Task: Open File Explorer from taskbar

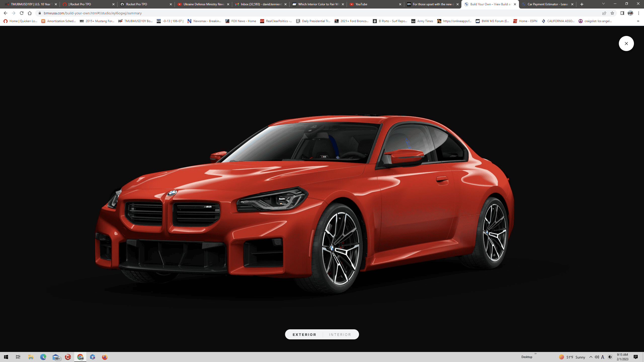Action: coord(31,357)
